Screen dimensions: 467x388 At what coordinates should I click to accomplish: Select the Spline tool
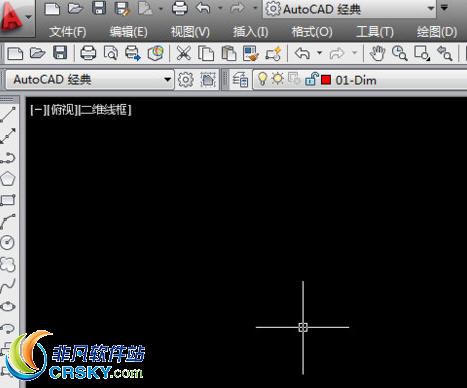(8, 286)
